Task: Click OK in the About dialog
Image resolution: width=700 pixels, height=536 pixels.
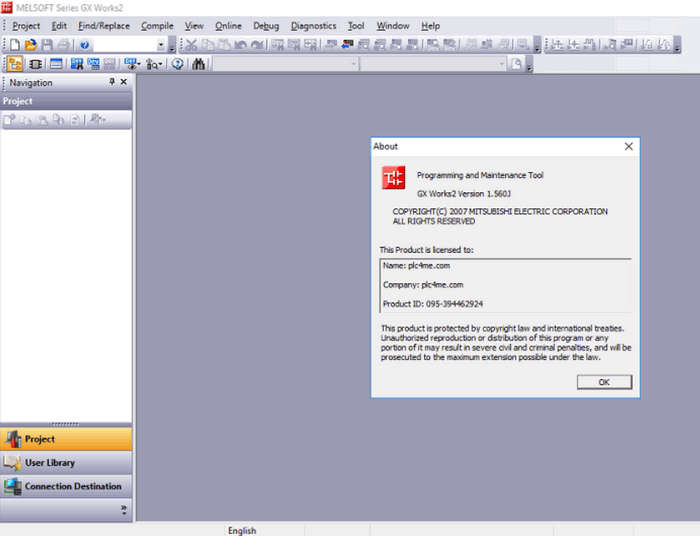Action: [x=604, y=382]
